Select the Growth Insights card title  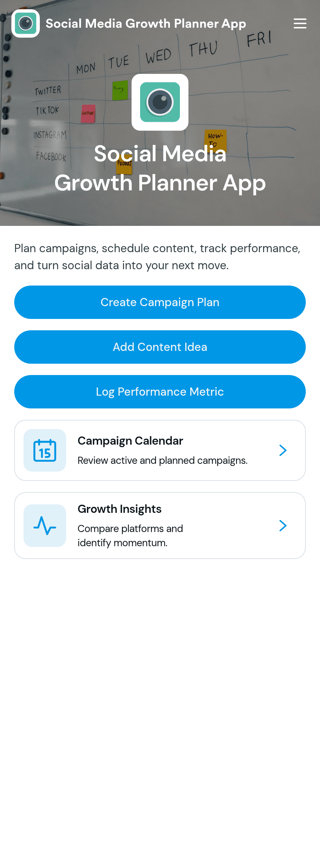point(119,509)
